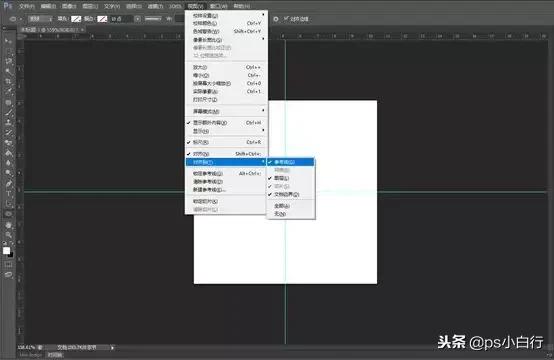Toggle 显示额外内容 (Show Extras) Ctrl+H

click(x=226, y=123)
